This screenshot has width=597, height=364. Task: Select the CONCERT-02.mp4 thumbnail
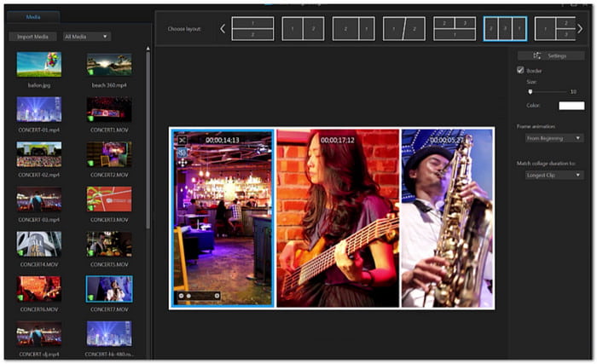click(x=39, y=154)
